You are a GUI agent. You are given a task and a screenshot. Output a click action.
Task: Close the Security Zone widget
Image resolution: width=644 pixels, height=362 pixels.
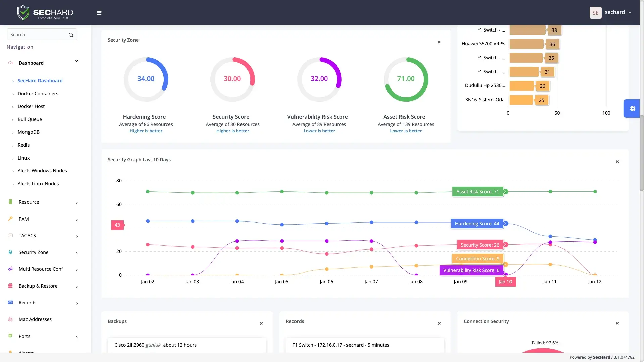(x=439, y=42)
